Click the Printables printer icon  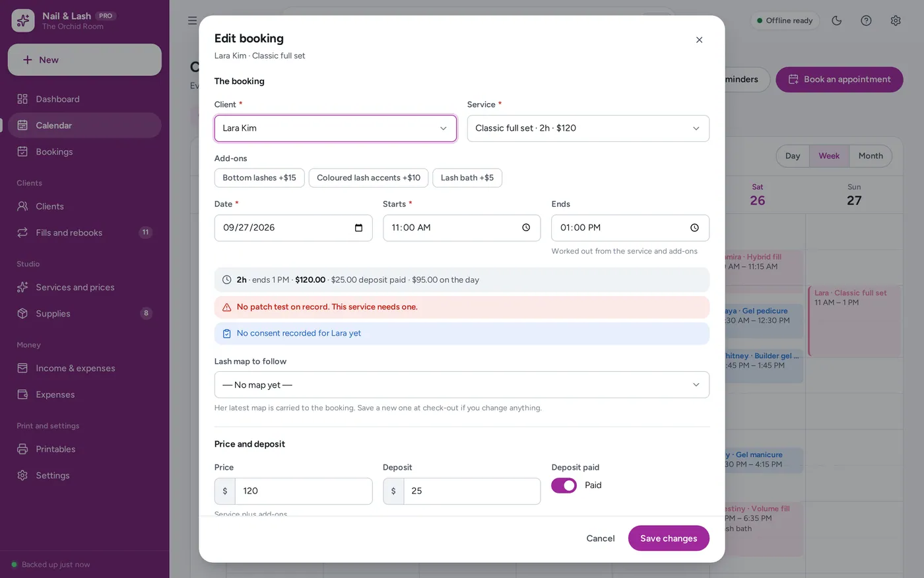point(22,449)
